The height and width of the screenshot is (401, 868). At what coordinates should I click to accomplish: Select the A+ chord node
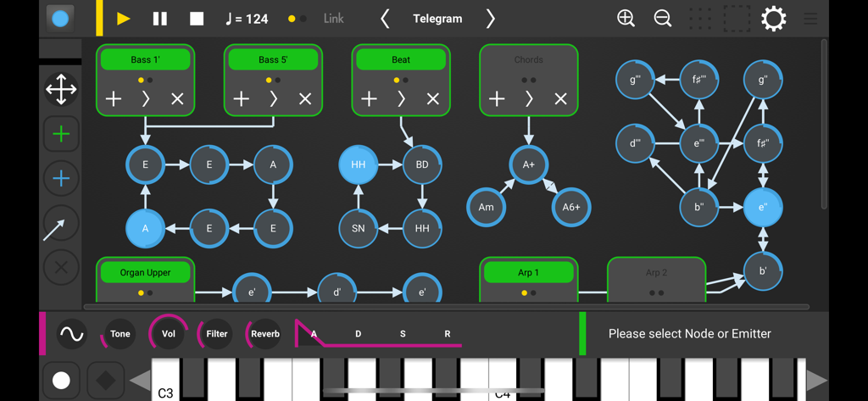click(529, 164)
